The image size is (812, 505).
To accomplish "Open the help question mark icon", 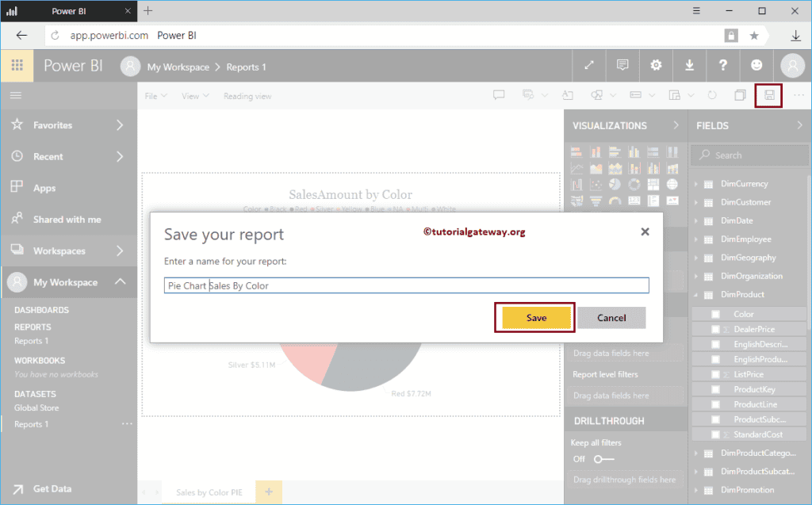I will point(723,65).
